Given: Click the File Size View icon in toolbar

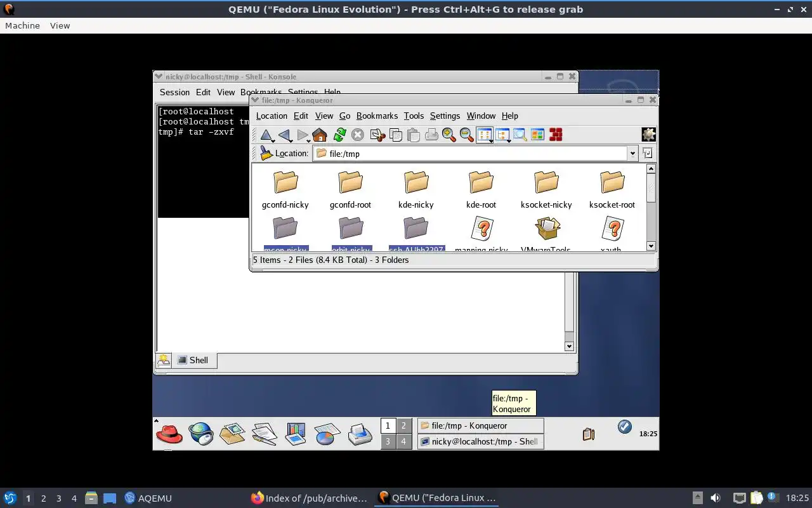Looking at the screenshot, I should (x=538, y=135).
